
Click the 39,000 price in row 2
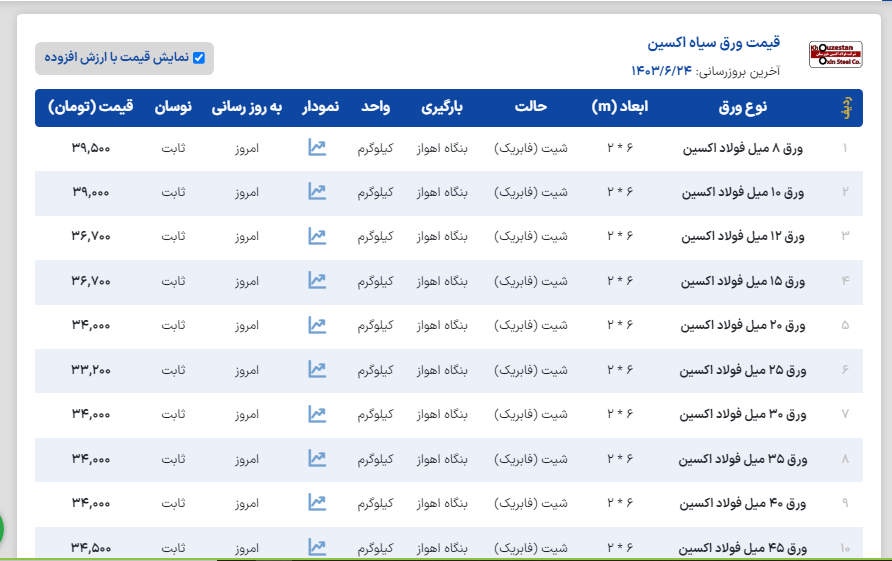click(x=91, y=192)
